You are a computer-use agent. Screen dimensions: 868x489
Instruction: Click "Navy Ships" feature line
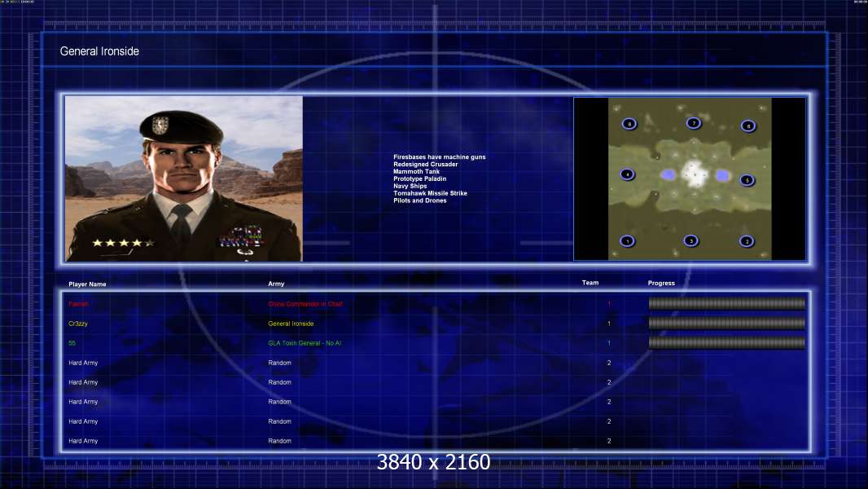(410, 186)
